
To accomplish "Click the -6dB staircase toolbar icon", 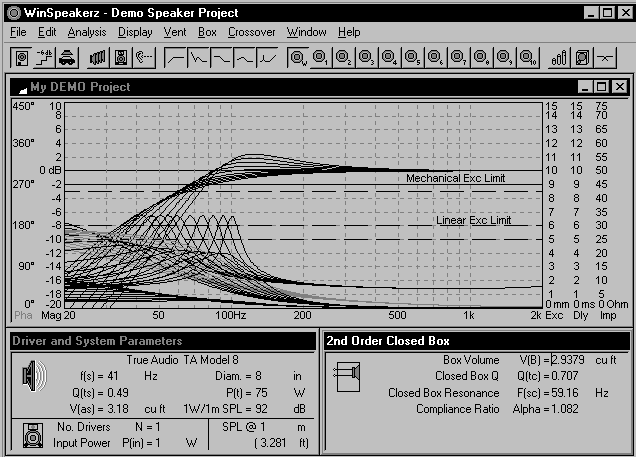I will [45, 58].
